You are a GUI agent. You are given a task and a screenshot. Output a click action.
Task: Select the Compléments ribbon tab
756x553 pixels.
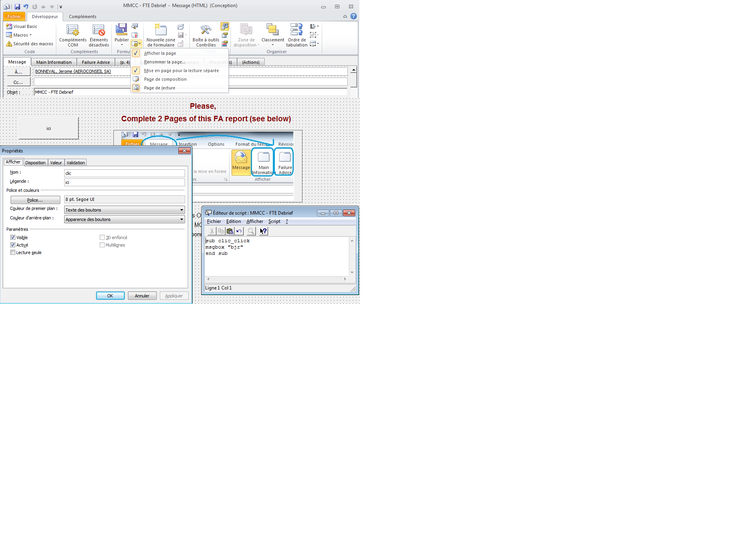[82, 16]
